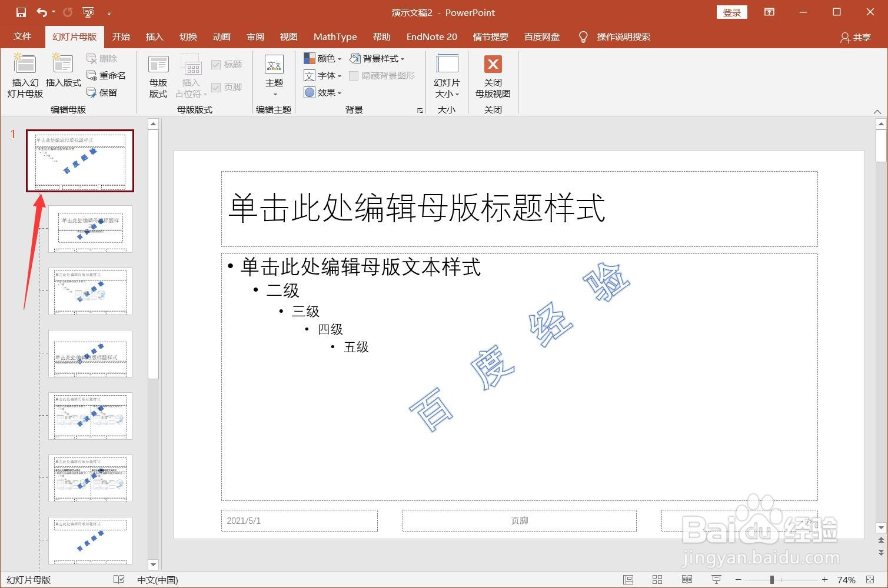Open the 背景样式 background styles dropdown
This screenshot has height=588, width=888.
pos(377,58)
